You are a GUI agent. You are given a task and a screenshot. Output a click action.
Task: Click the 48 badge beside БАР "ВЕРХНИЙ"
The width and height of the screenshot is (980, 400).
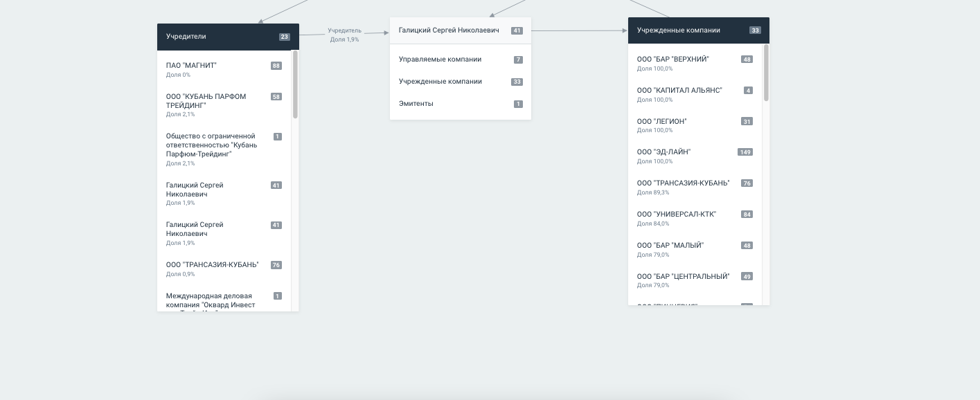tap(747, 60)
